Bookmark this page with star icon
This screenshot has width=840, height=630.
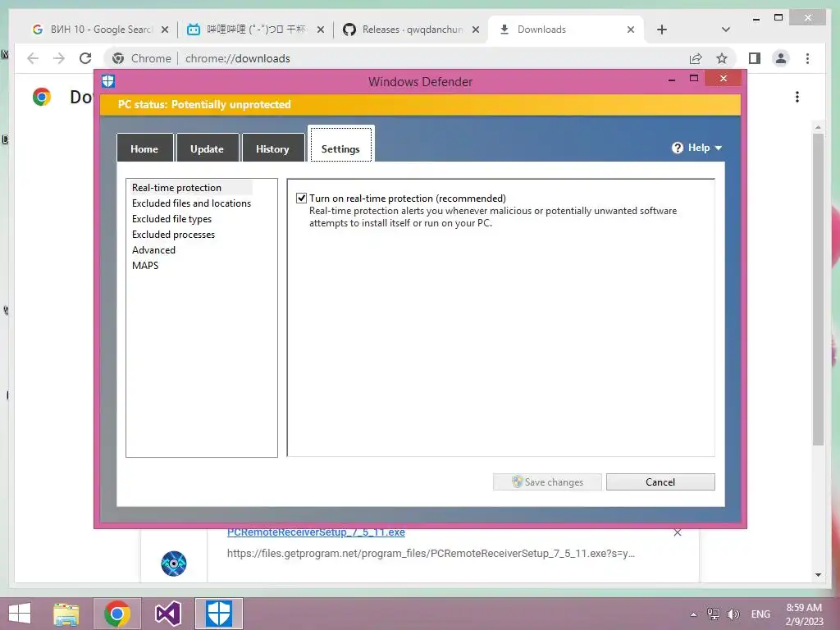[722, 58]
